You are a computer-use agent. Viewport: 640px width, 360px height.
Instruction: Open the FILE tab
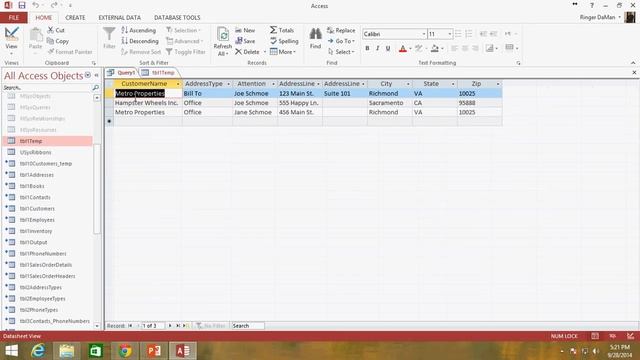(x=13, y=18)
